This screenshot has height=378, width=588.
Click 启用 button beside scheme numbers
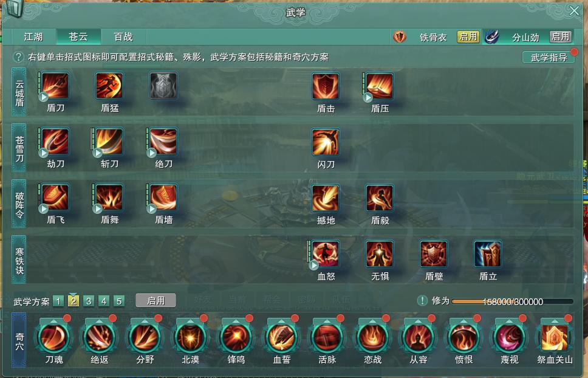[x=156, y=301]
